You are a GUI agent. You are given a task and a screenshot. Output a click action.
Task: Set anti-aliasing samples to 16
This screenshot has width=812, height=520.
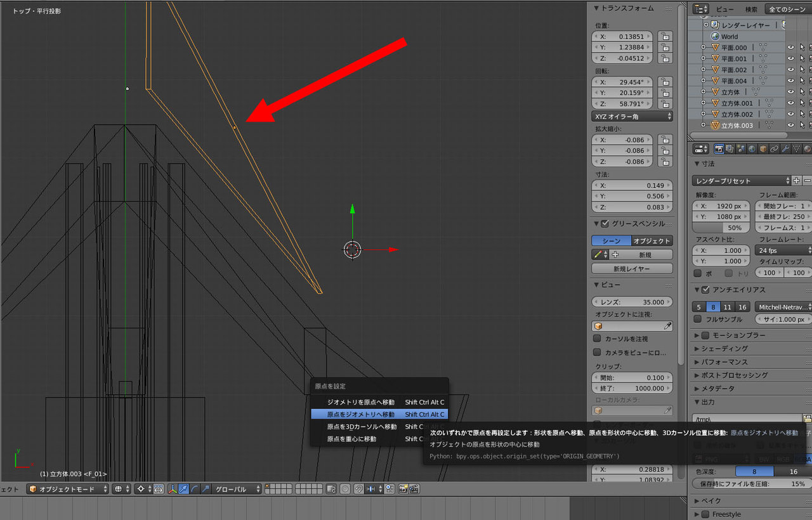[x=742, y=307]
